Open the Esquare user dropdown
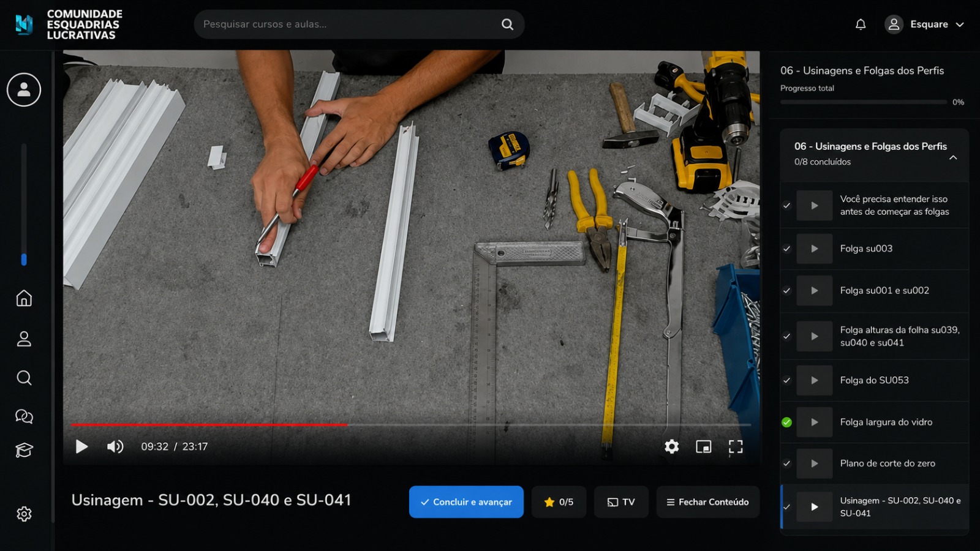This screenshot has width=980, height=551. pos(925,24)
